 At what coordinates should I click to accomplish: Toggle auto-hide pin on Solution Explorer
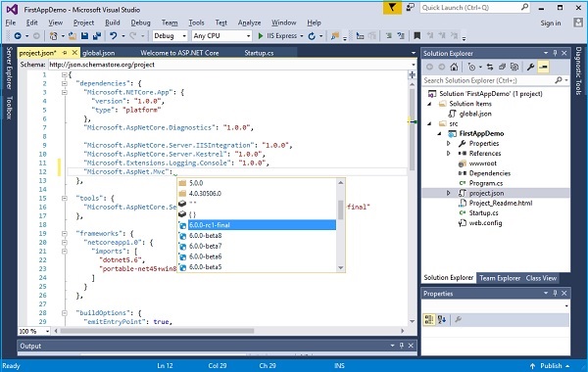(555, 53)
